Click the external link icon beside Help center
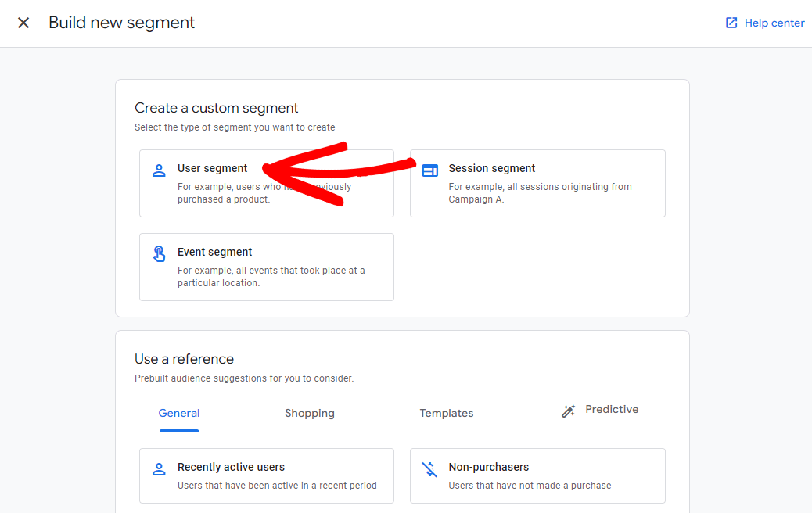Screen dimensions: 812x513 click(731, 23)
